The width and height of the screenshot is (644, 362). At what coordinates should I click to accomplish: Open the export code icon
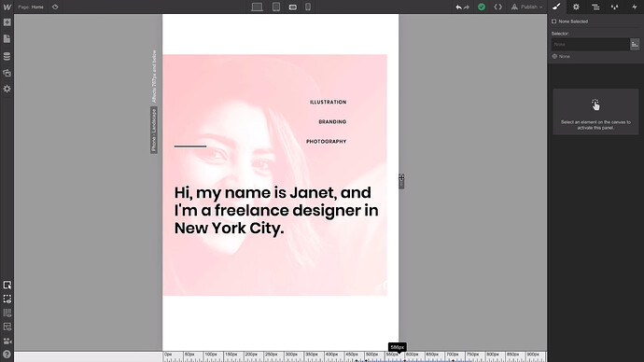click(497, 7)
